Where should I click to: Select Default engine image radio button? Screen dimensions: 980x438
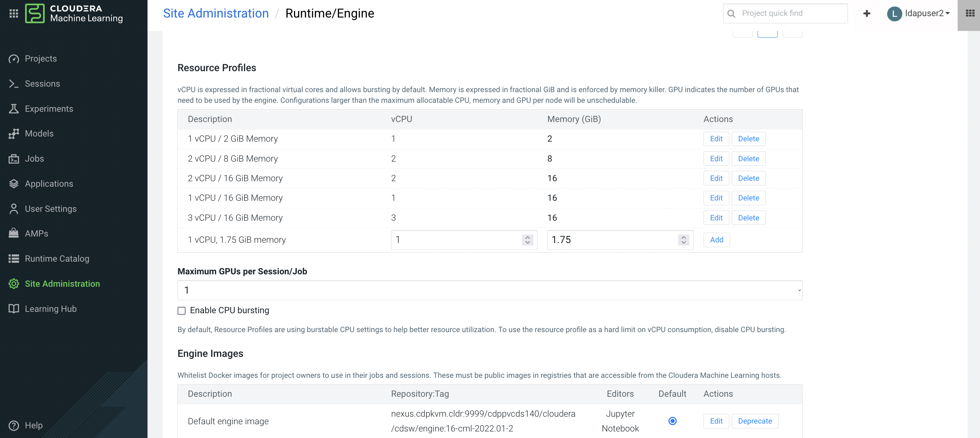672,421
